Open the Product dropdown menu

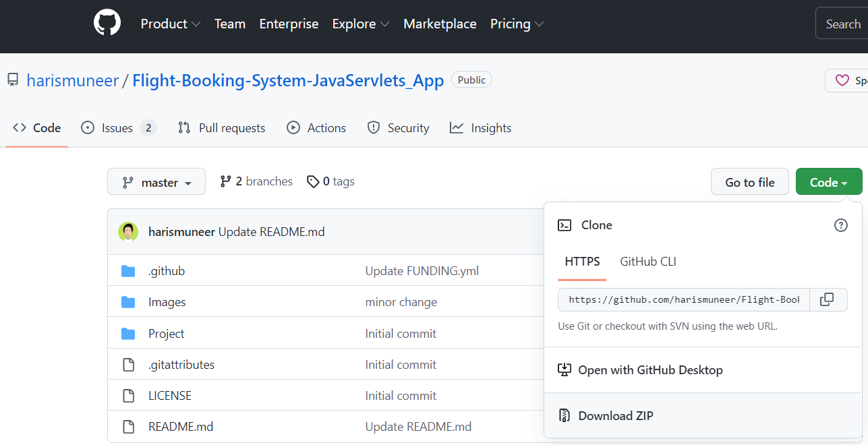(x=171, y=24)
